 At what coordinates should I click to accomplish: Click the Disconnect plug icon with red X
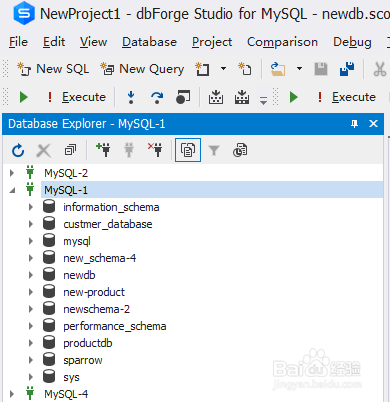pos(155,150)
